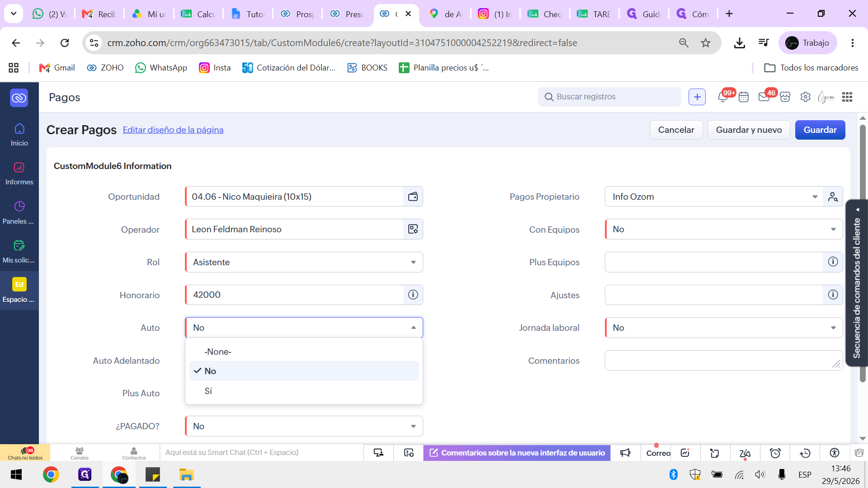Open the Rol dropdown showing Asistente
The width and height of the screenshot is (868, 488).
point(304,262)
